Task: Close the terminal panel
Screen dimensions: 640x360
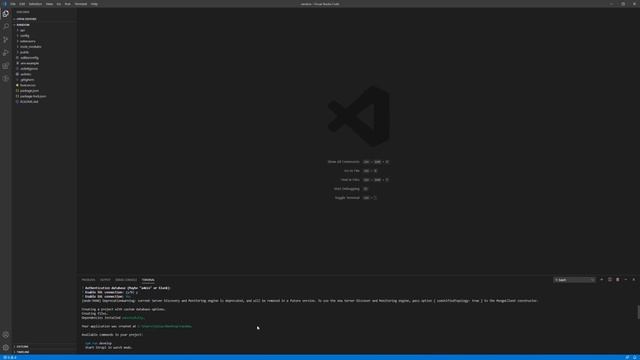Action: [x=633, y=280]
